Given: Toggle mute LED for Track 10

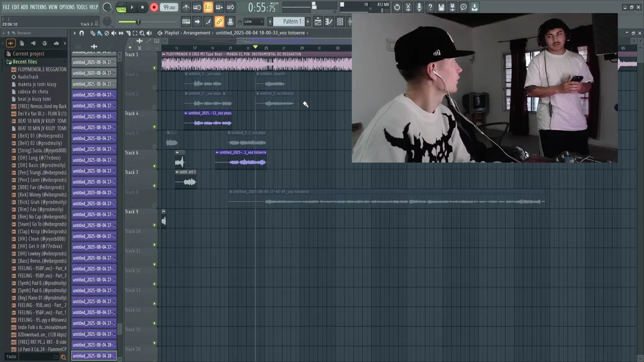Looking at the screenshot, I should 154,245.
